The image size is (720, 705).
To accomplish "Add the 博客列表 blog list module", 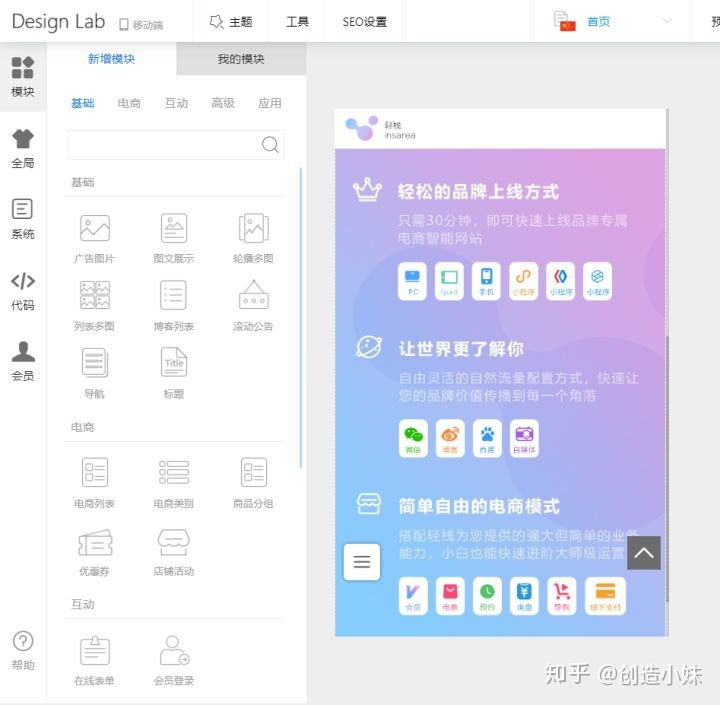I will pos(174,306).
